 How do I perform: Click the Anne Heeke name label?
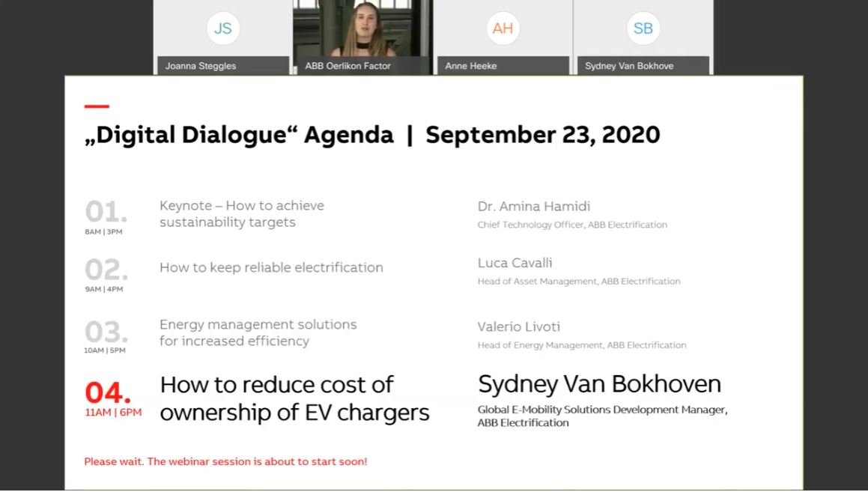tap(471, 66)
